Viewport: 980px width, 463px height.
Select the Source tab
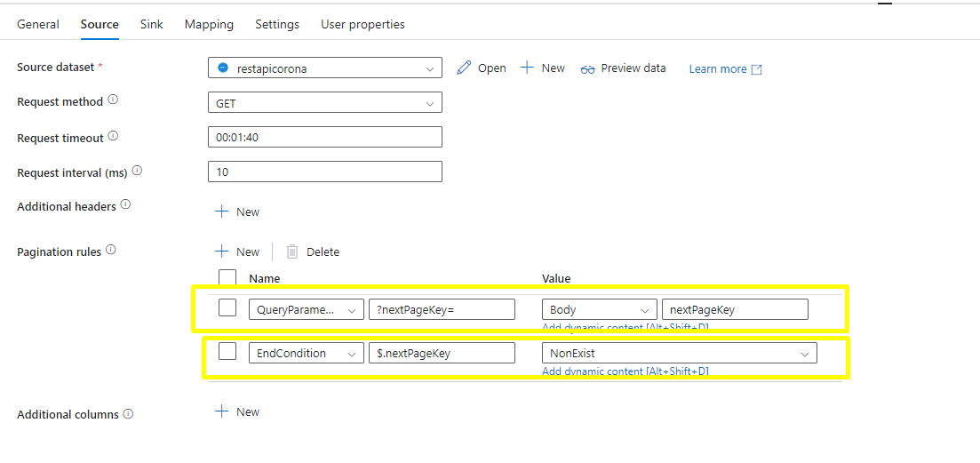click(x=100, y=24)
